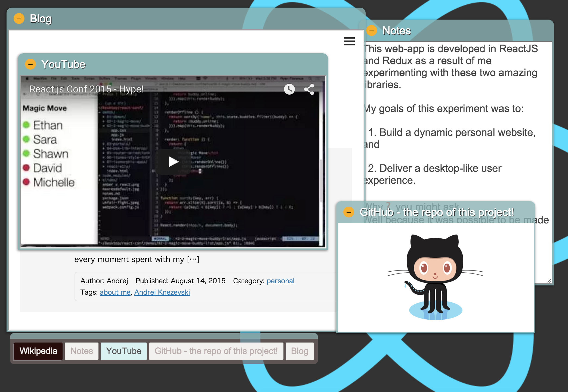Click the Share icon on the video
This screenshot has height=392, width=568.
tap(309, 89)
